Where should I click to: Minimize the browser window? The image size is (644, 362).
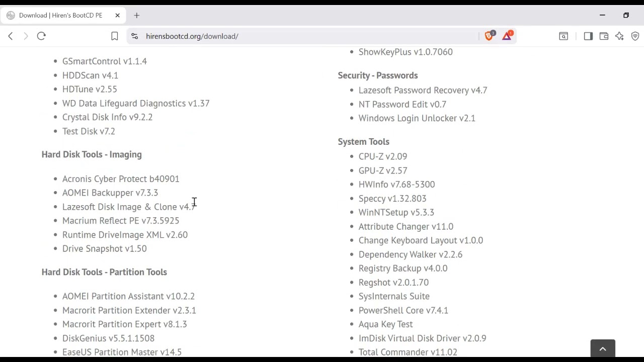pos(602,15)
